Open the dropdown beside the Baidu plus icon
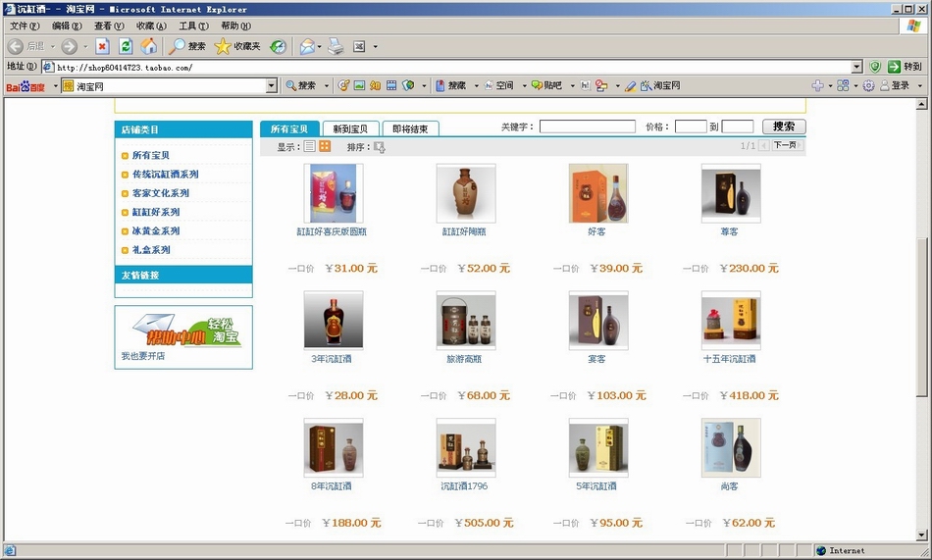This screenshot has height=560, width=932. [830, 85]
